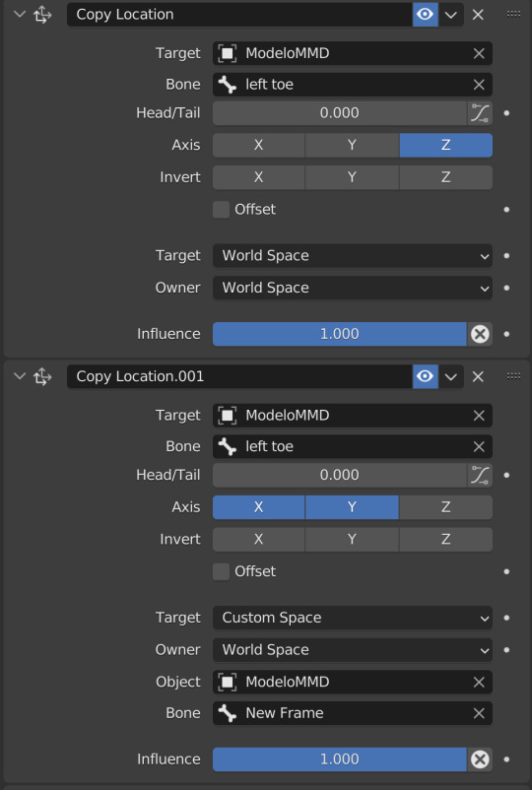Hide the Copy Location constraint with eye toggle
Image resolution: width=532 pixels, height=790 pixels.
click(426, 15)
